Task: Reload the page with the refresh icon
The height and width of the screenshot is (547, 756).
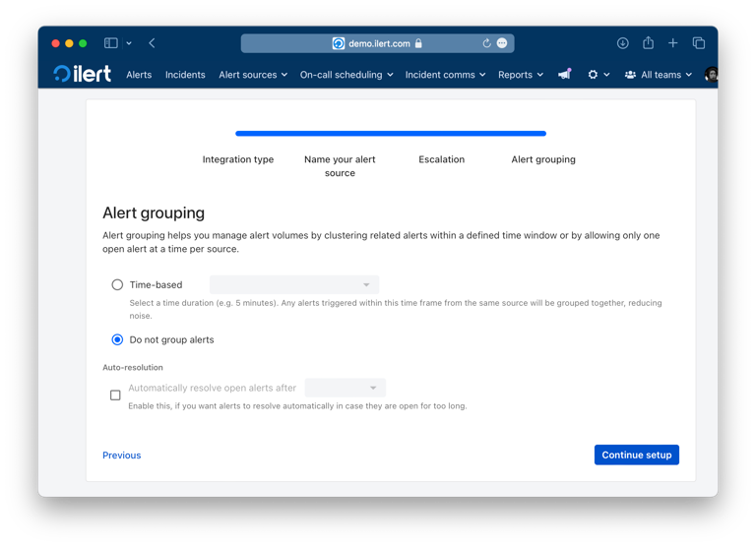Action: click(x=486, y=43)
